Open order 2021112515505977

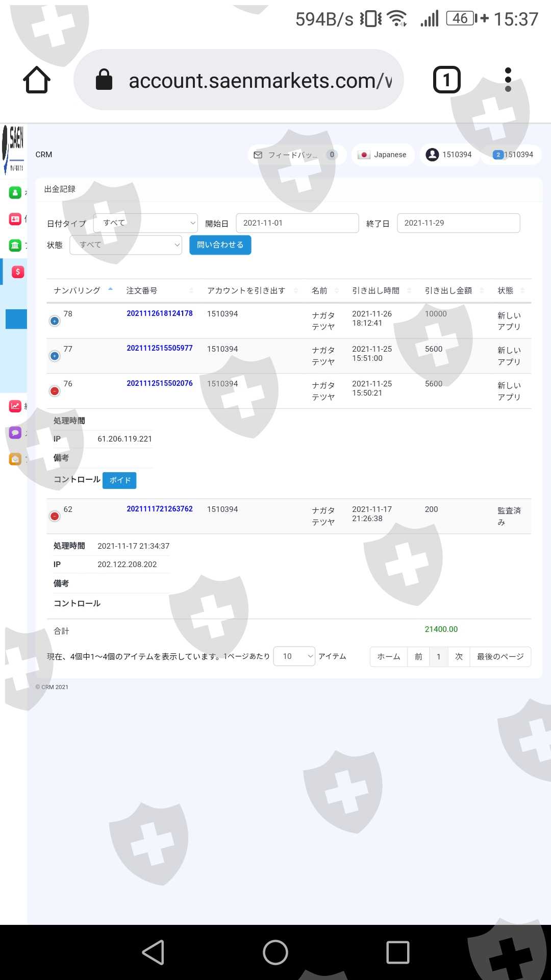point(160,348)
